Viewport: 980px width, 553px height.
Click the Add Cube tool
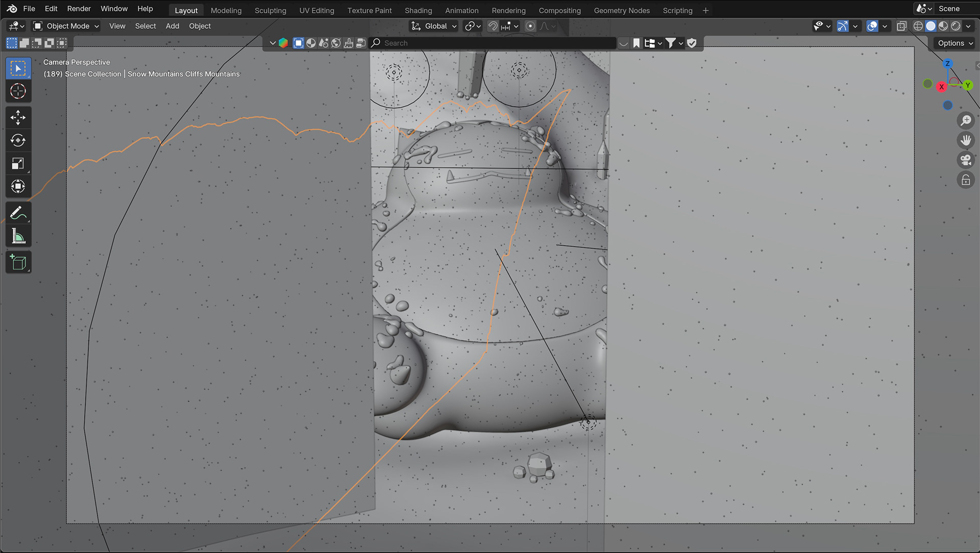(18, 262)
